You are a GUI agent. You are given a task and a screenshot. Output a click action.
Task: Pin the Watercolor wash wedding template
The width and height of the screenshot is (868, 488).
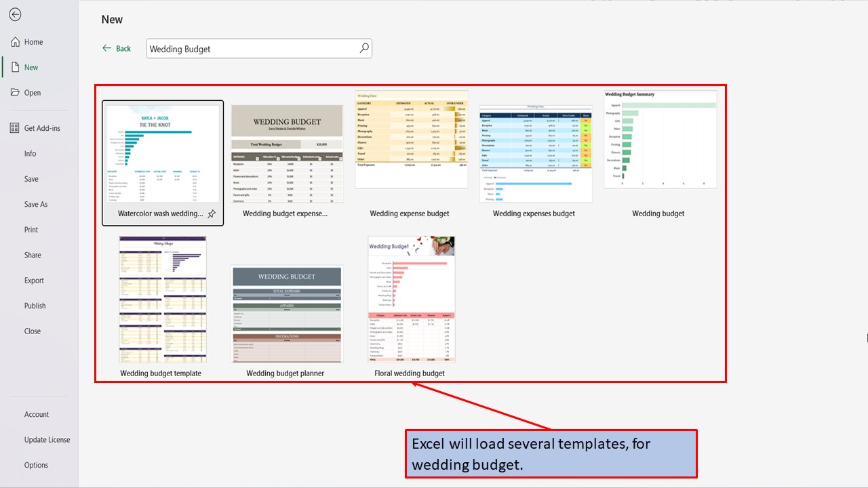[x=211, y=213]
